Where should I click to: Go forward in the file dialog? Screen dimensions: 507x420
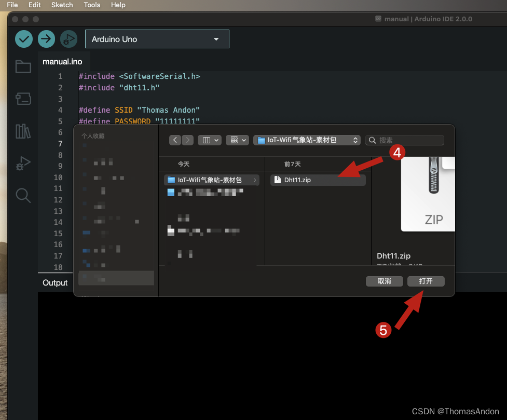(x=187, y=140)
